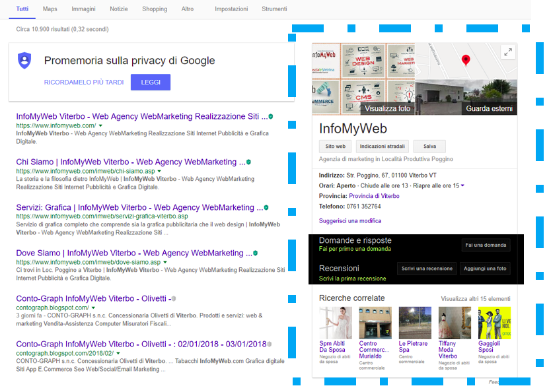Viewport: 549px width, 392px height.
Task: Open Chi Siamo | InfoMyWeb Viterbo result
Action: point(131,162)
